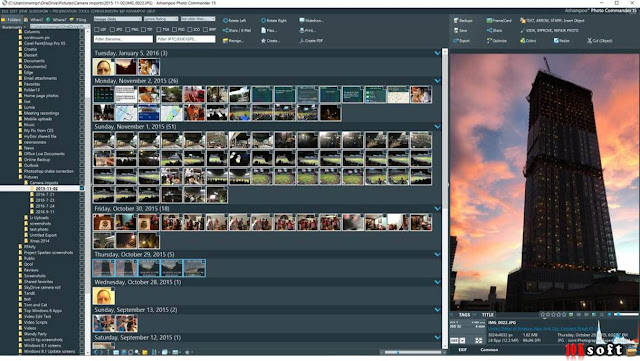This screenshot has width=640, height=361.
Task: Open the Share / E-Mail tool
Action: (237, 31)
